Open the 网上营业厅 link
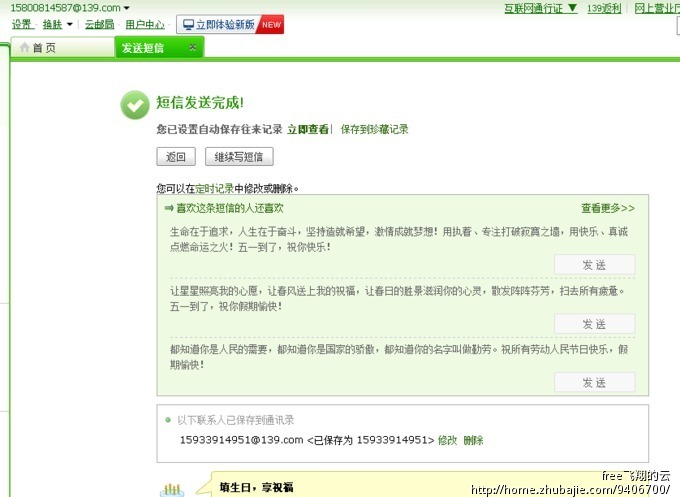 click(657, 8)
